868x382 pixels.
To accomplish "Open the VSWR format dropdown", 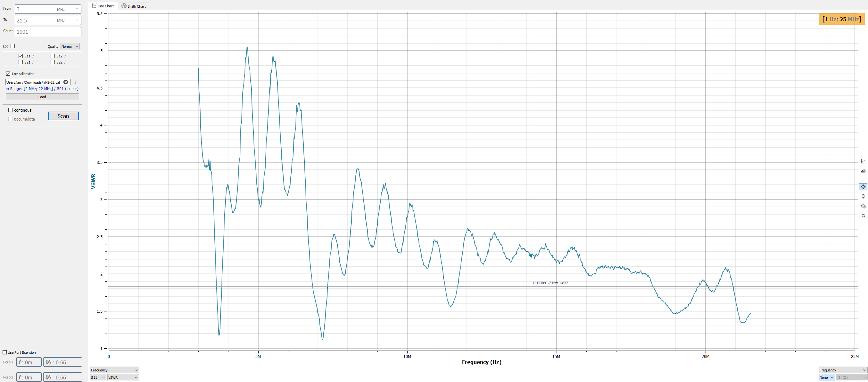I will pyautogui.click(x=123, y=377).
